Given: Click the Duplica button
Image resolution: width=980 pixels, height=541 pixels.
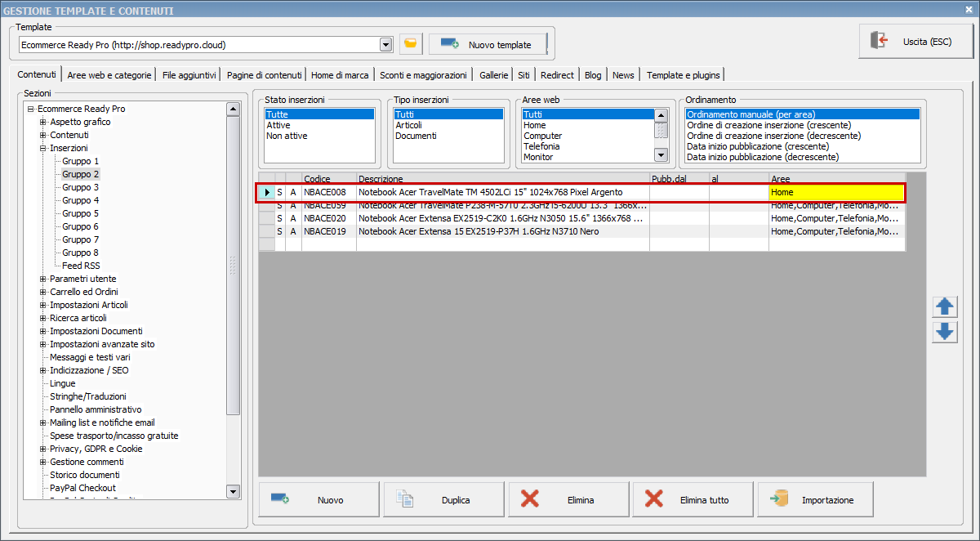Looking at the screenshot, I should pos(443,500).
